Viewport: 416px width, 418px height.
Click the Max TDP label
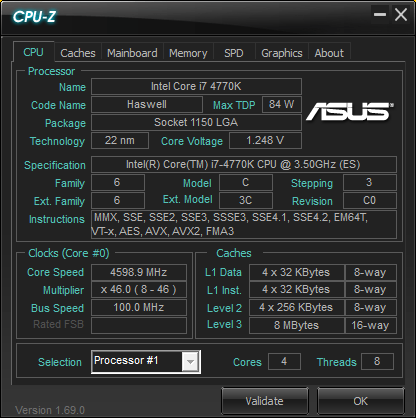234,105
